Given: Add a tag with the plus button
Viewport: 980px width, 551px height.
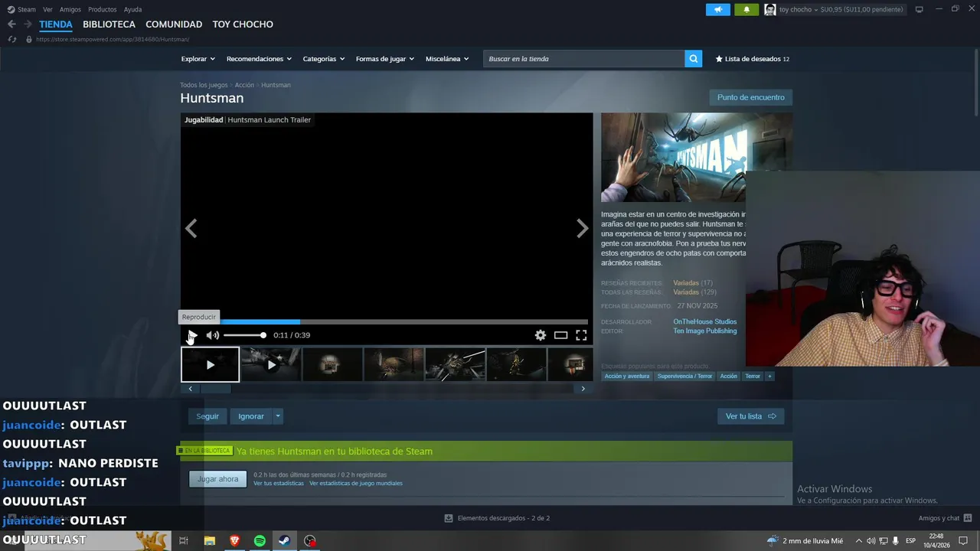Looking at the screenshot, I should (769, 377).
